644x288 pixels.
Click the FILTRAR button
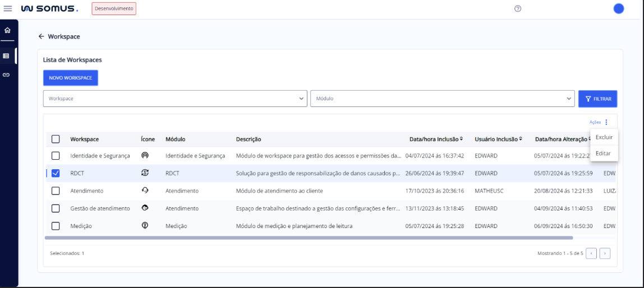(x=597, y=99)
